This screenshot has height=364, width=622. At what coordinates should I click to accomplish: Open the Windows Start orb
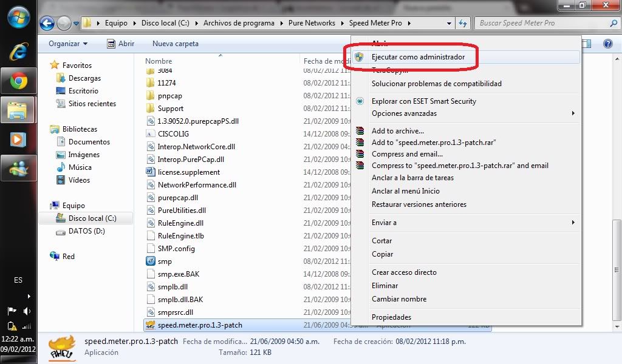tap(19, 18)
